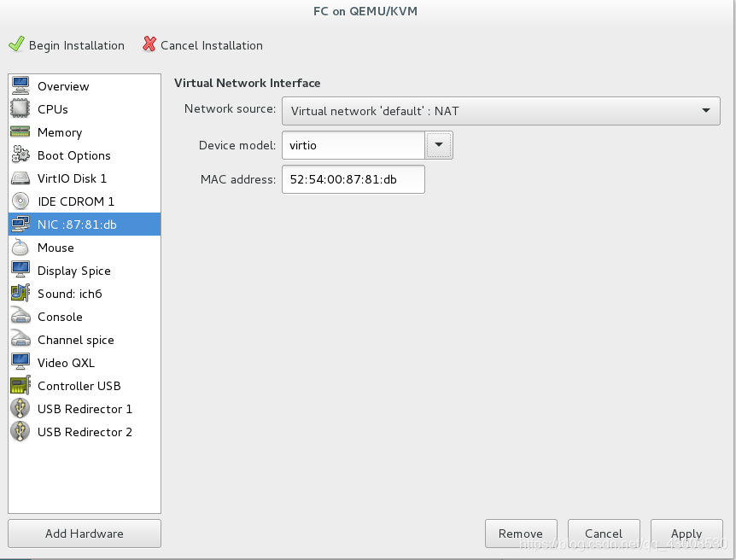Expand the Device model arrow button

coord(438,144)
